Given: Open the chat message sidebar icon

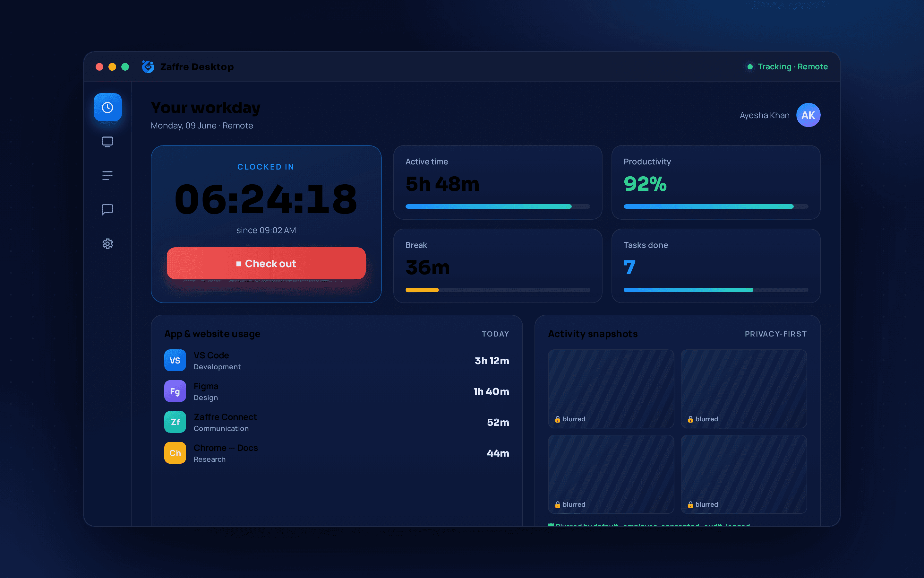Looking at the screenshot, I should coord(108,209).
